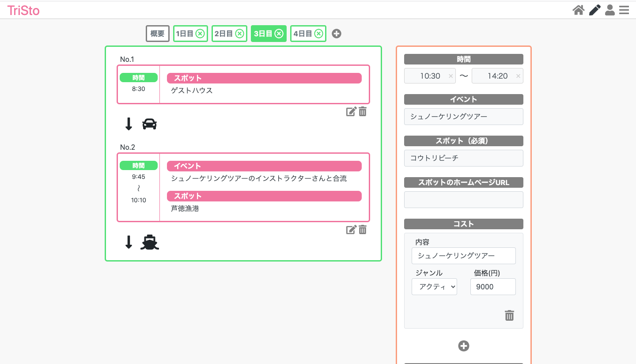The height and width of the screenshot is (364, 636).
Task: Delete the No.1 ゲストハウス entry
Action: tap(363, 112)
